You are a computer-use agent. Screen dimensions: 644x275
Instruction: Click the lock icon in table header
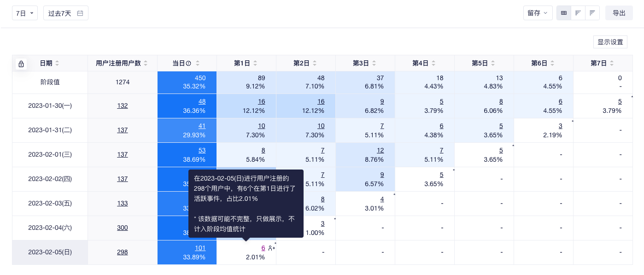(21, 64)
